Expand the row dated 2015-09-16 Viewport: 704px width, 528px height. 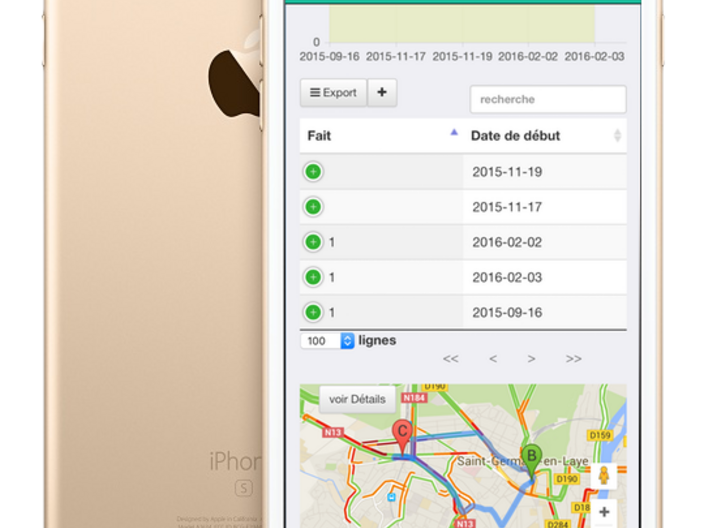(313, 312)
